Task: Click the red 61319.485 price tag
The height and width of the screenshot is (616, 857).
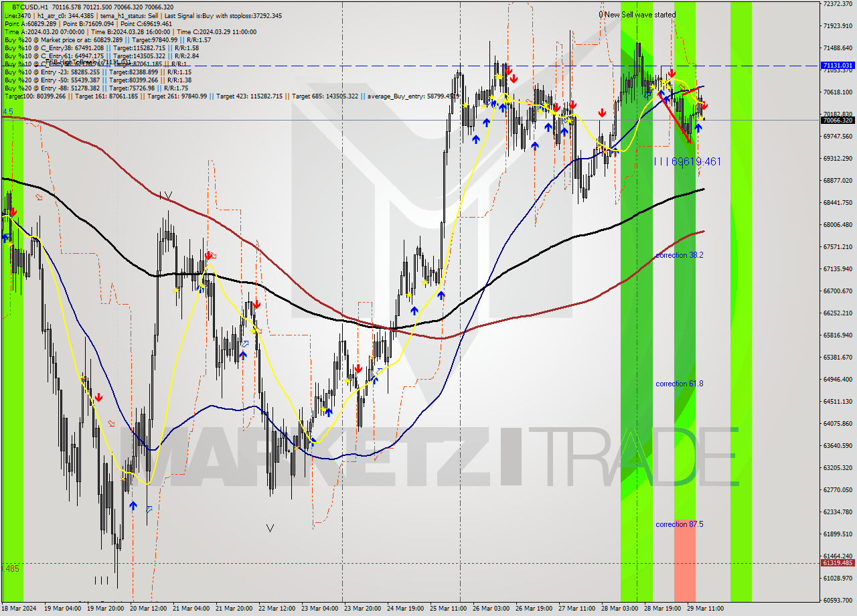Action: (x=837, y=563)
